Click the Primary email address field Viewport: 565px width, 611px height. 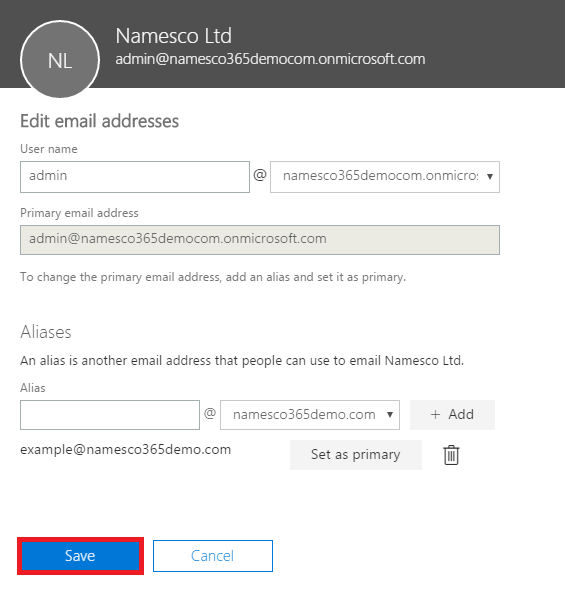pos(260,240)
